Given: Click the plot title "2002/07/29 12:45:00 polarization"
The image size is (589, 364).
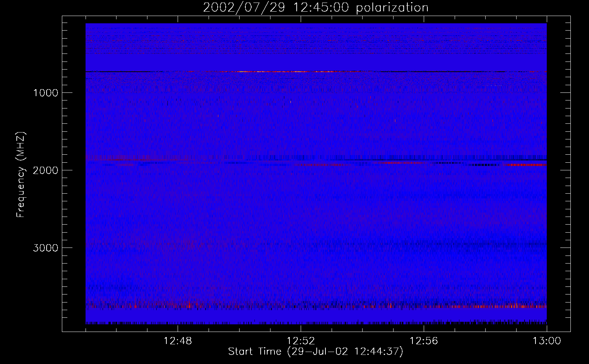Looking at the screenshot, I should pos(316,7).
